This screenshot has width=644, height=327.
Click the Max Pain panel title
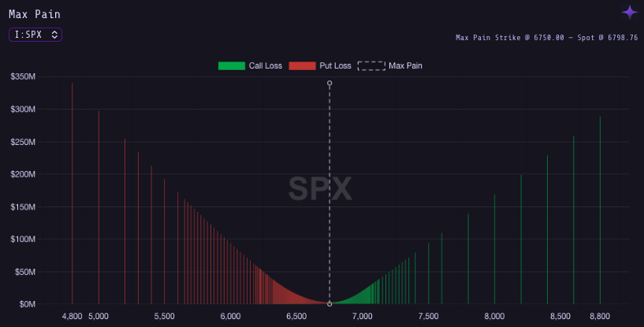pyautogui.click(x=34, y=14)
